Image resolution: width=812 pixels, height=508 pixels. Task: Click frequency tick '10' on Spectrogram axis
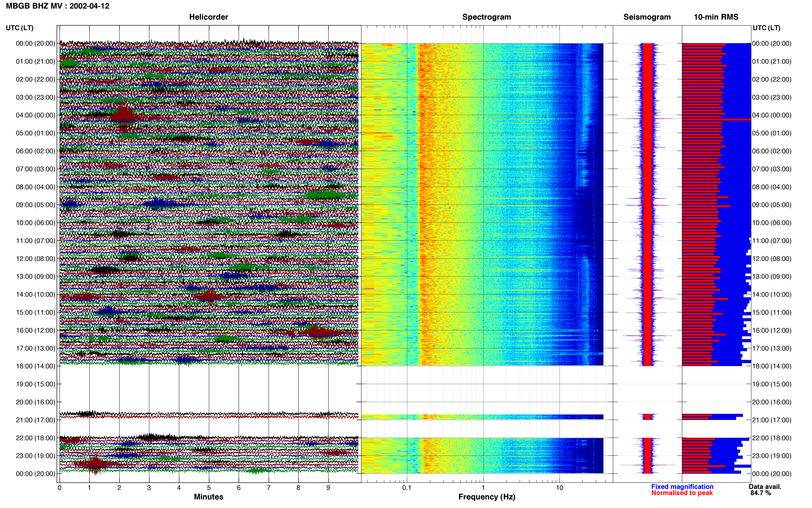coord(559,488)
